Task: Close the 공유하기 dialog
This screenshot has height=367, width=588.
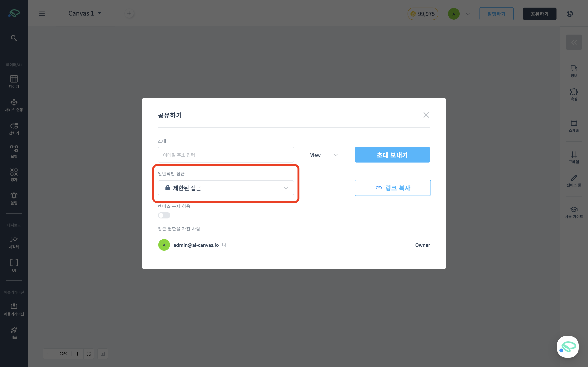Action: tap(426, 115)
